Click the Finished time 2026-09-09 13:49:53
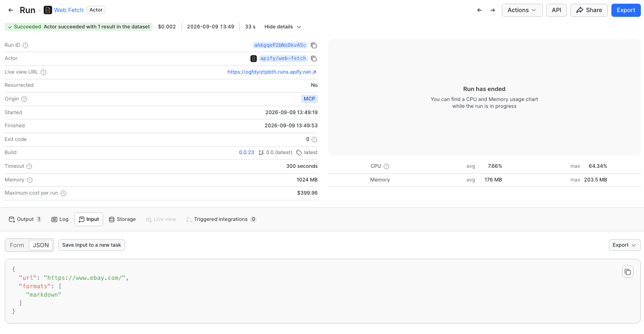 point(291,126)
